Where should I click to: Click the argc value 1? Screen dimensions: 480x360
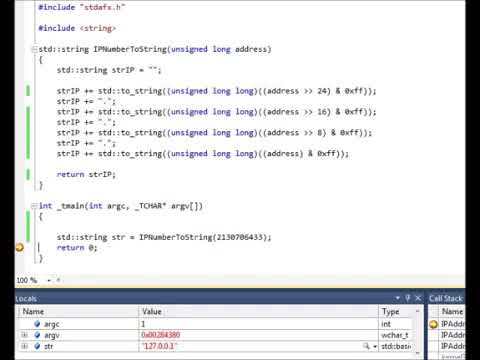pyautogui.click(x=143, y=324)
